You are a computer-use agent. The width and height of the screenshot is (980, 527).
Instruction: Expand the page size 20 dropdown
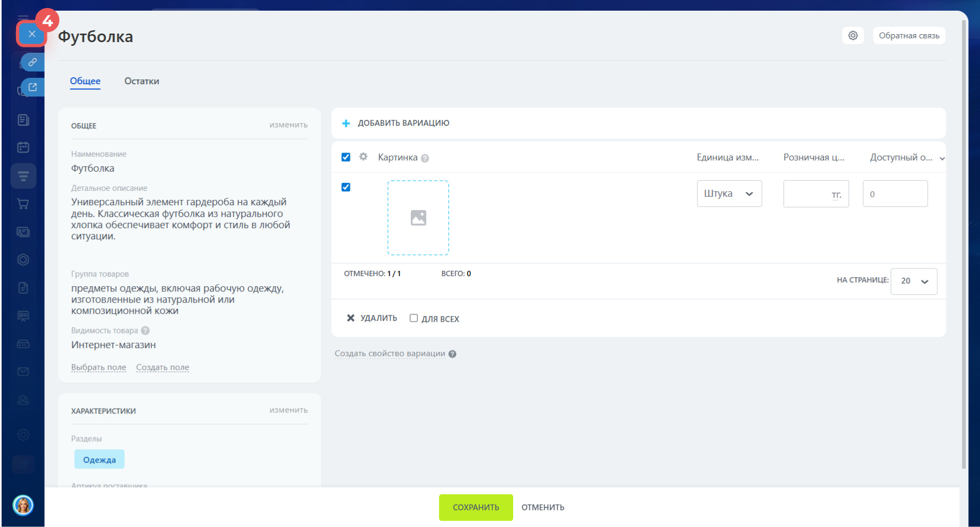913,281
